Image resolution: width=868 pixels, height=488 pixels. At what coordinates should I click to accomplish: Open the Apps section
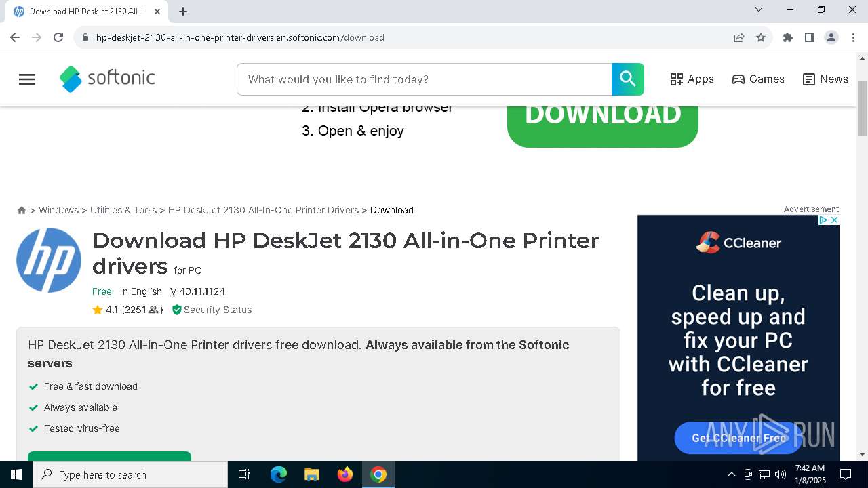(692, 79)
